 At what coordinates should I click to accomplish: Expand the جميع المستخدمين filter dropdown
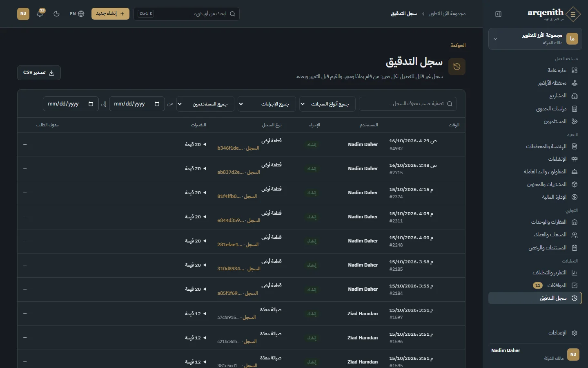pyautogui.click(x=205, y=104)
